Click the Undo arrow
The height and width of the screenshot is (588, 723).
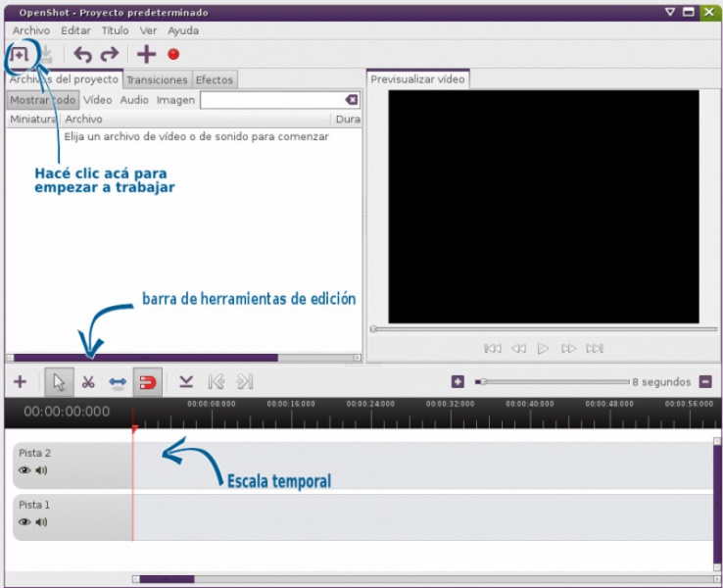[83, 55]
